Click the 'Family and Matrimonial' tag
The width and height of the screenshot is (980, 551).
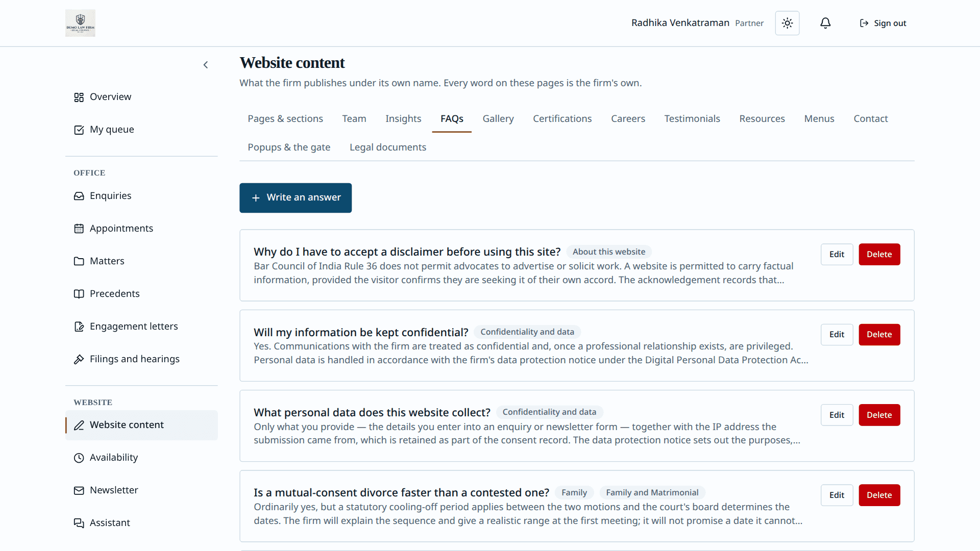(652, 492)
